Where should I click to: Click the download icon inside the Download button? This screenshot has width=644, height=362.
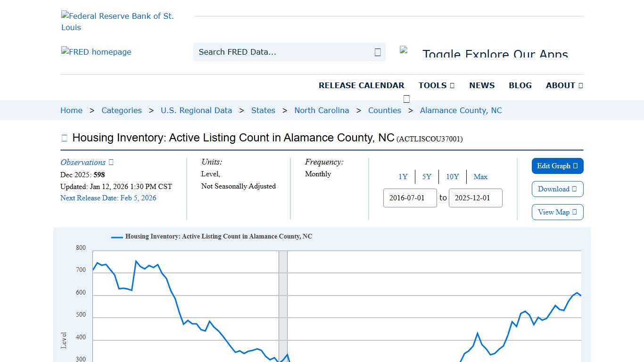[573, 189]
